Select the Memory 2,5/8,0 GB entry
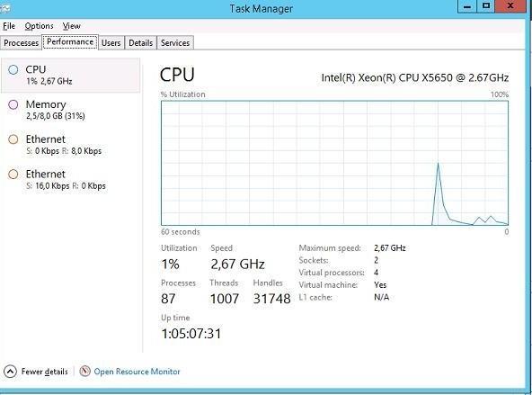This screenshot has width=532, height=395. click(x=71, y=110)
